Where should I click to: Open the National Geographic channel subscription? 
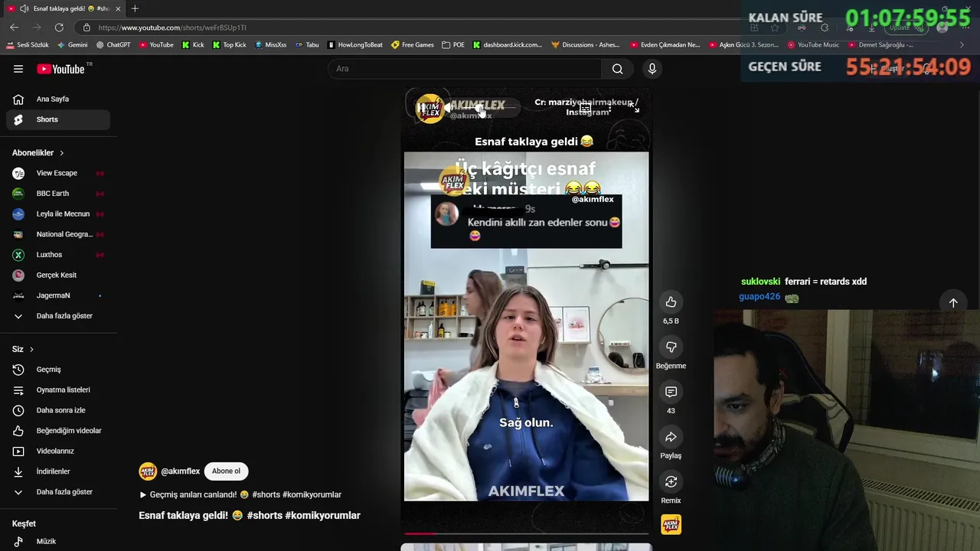coord(58,234)
